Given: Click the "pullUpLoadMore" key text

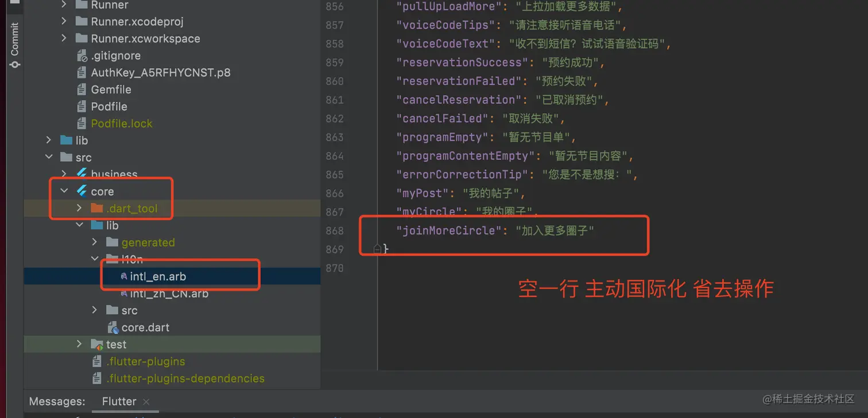Looking at the screenshot, I should click(x=448, y=6).
